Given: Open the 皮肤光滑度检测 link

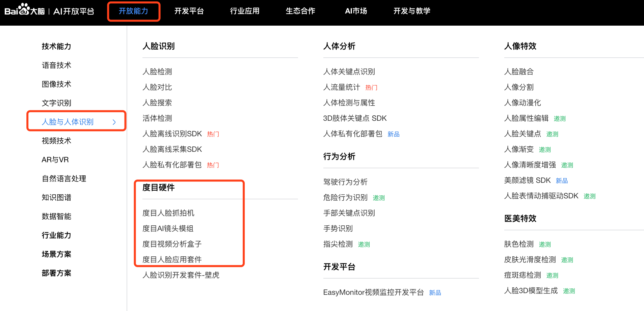Looking at the screenshot, I should (530, 259).
